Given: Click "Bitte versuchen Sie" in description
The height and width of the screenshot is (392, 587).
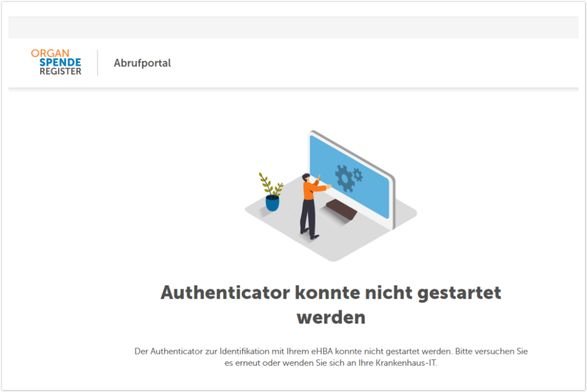Looking at the screenshot, I should coord(491,351).
